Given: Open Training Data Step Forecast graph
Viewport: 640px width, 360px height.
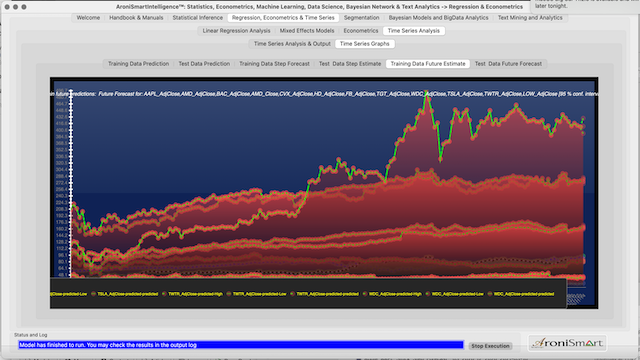Looking at the screenshot, I should click(x=274, y=64).
